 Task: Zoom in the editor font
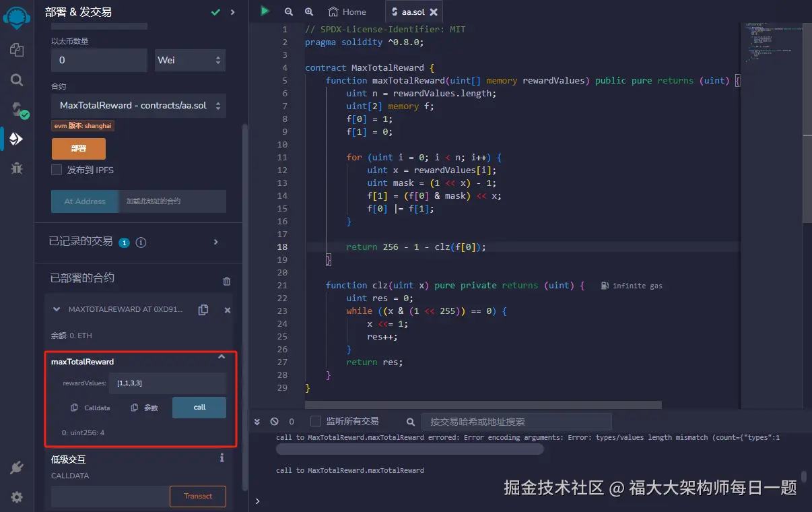click(309, 11)
